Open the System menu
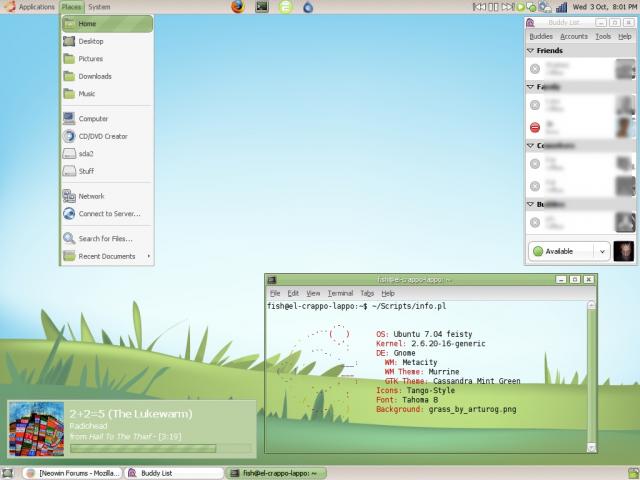 [99, 7]
